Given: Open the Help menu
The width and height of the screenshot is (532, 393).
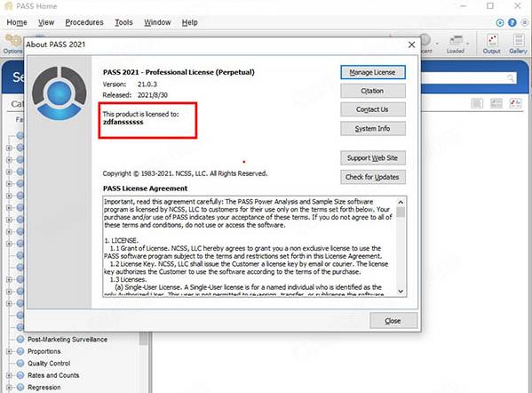Looking at the screenshot, I should click(190, 22).
